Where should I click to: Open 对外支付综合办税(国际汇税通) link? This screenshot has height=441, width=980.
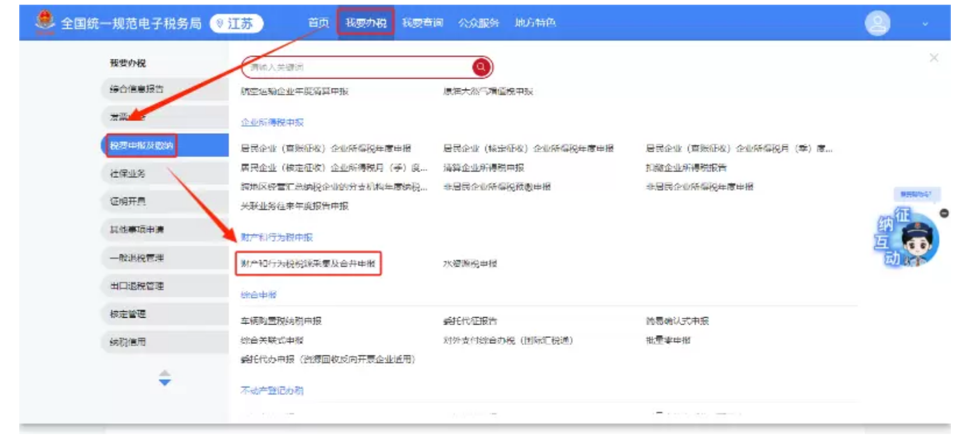click(508, 340)
